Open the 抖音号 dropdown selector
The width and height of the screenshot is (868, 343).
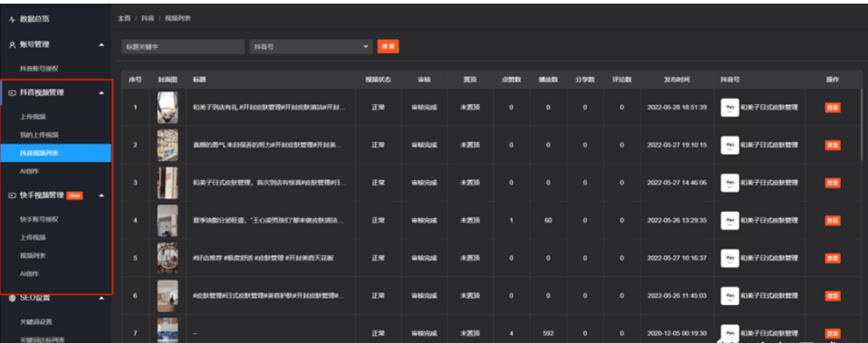click(x=310, y=47)
